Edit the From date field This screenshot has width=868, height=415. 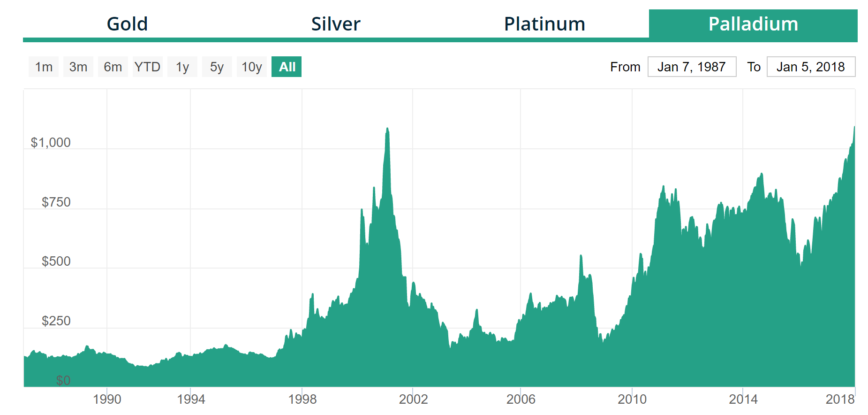click(x=692, y=67)
